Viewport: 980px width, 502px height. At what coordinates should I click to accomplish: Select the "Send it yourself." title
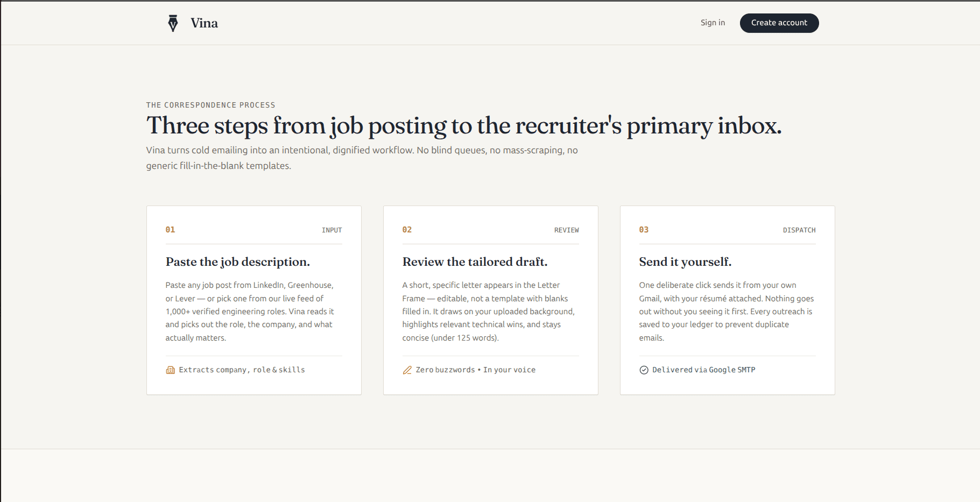[x=685, y=262]
